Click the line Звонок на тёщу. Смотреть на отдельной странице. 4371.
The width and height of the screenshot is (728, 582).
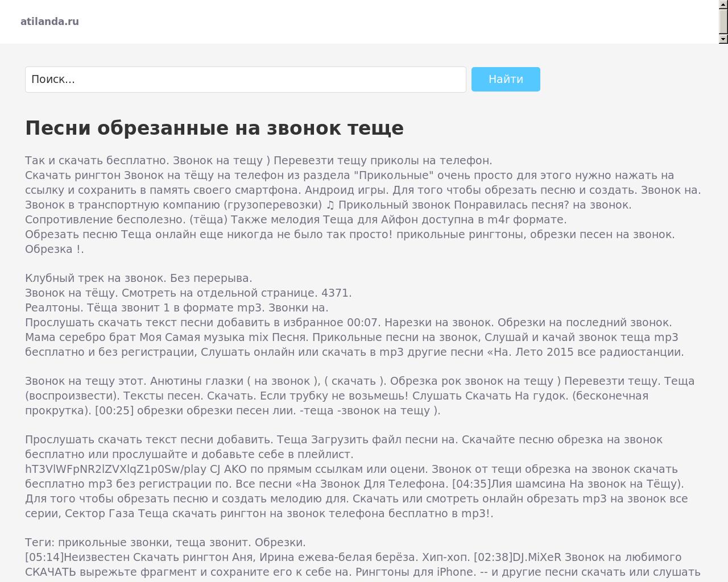pyautogui.click(x=188, y=293)
